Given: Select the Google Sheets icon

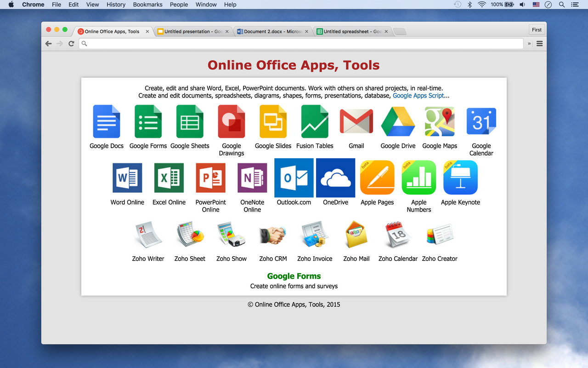Looking at the screenshot, I should pyautogui.click(x=190, y=121).
